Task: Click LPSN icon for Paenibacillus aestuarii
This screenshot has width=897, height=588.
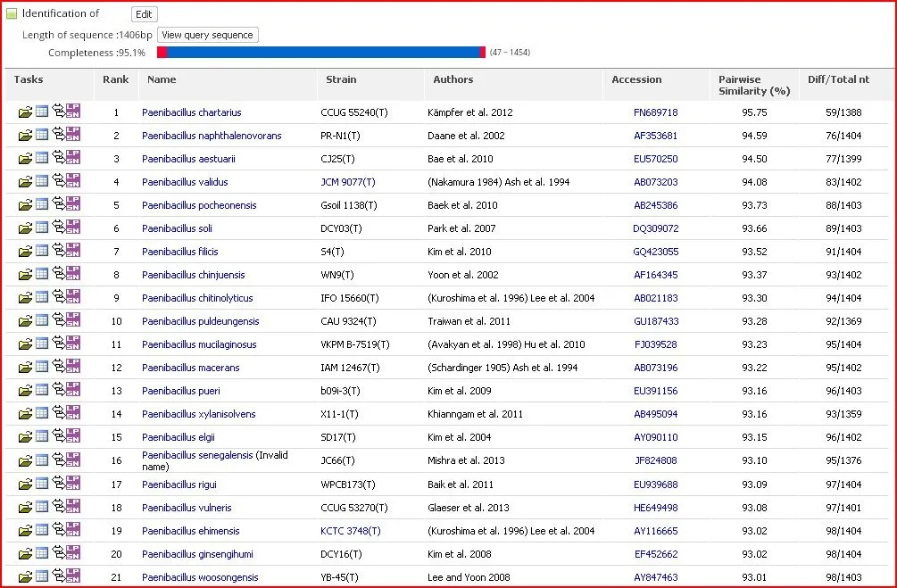Action: point(72,157)
